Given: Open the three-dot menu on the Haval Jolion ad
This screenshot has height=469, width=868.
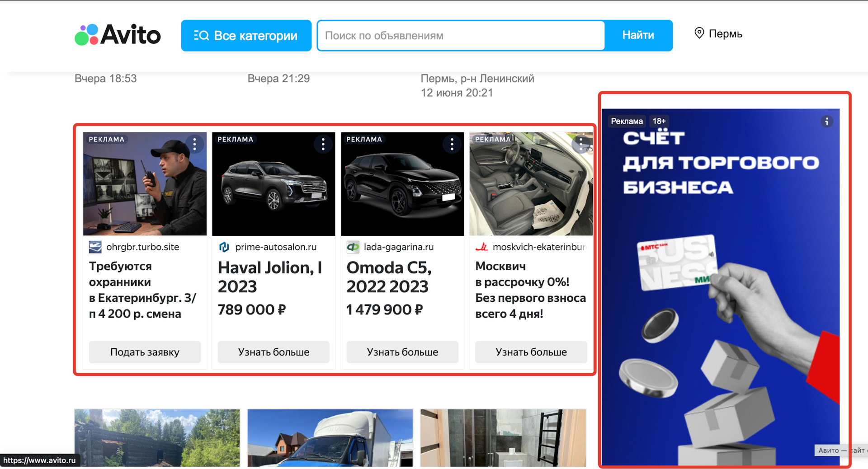Looking at the screenshot, I should [x=323, y=144].
